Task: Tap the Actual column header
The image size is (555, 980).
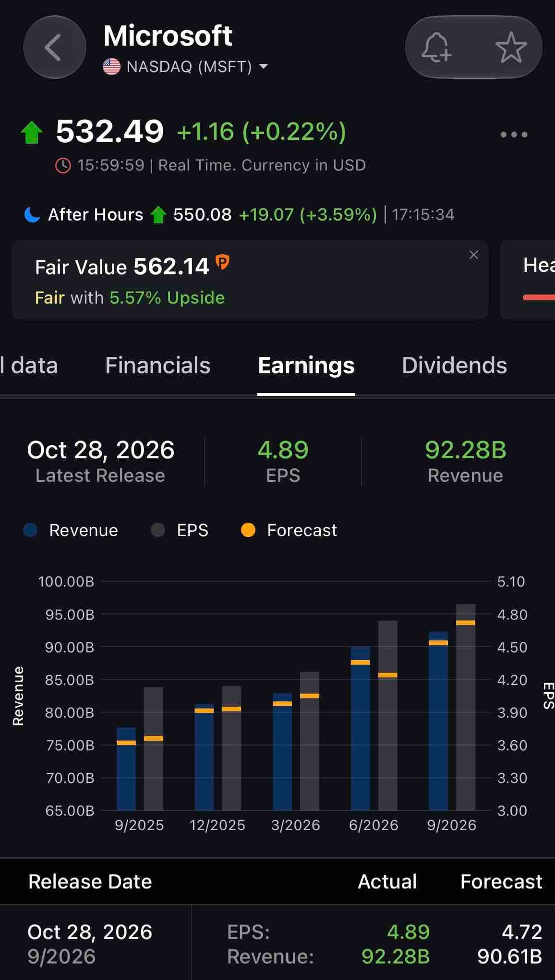Action: click(387, 882)
